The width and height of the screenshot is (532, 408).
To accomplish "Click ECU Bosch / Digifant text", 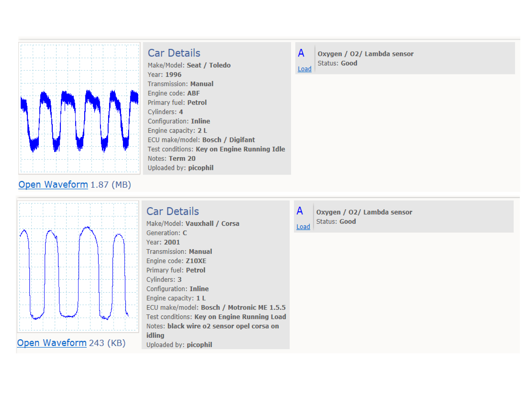I will click(201, 140).
